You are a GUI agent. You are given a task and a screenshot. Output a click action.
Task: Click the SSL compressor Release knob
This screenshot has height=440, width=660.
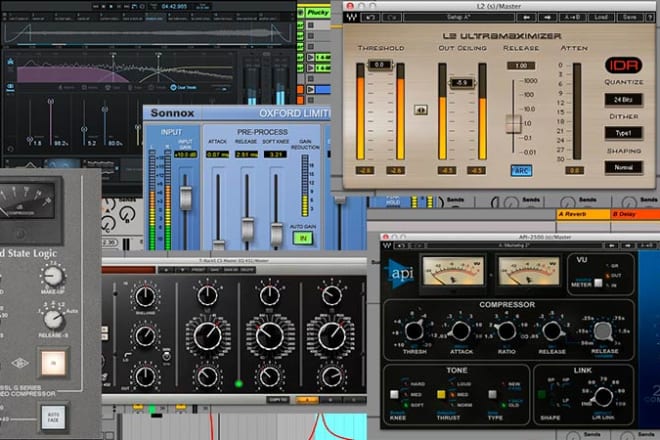[53, 320]
